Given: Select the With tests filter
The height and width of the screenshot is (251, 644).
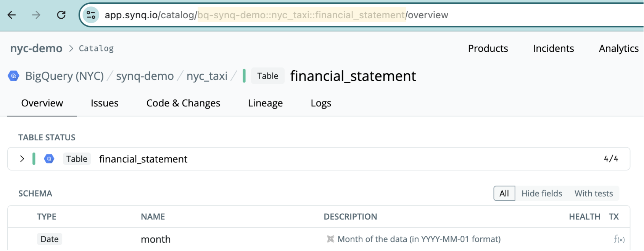Looking at the screenshot, I should point(594,193).
